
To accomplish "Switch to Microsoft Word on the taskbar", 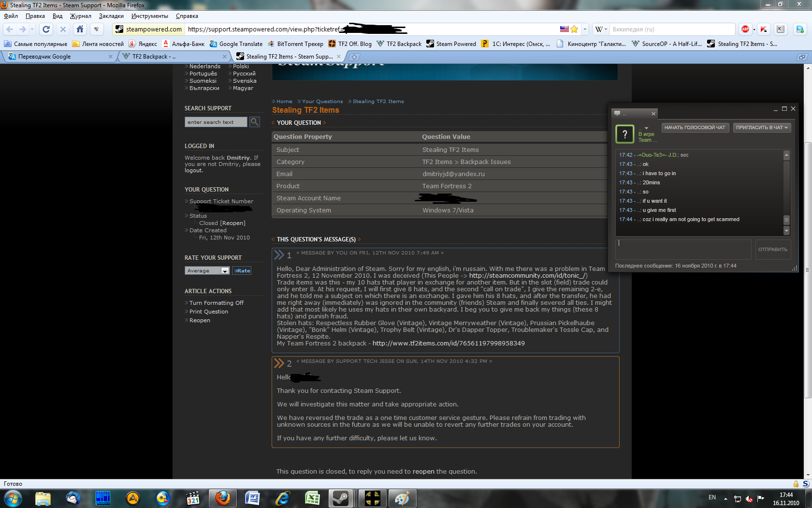I will 252,498.
